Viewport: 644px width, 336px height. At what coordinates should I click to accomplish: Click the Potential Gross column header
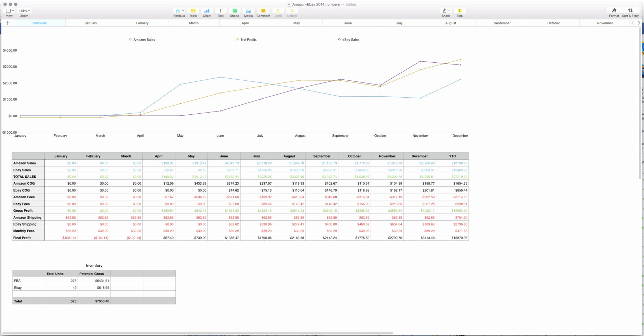(94, 274)
